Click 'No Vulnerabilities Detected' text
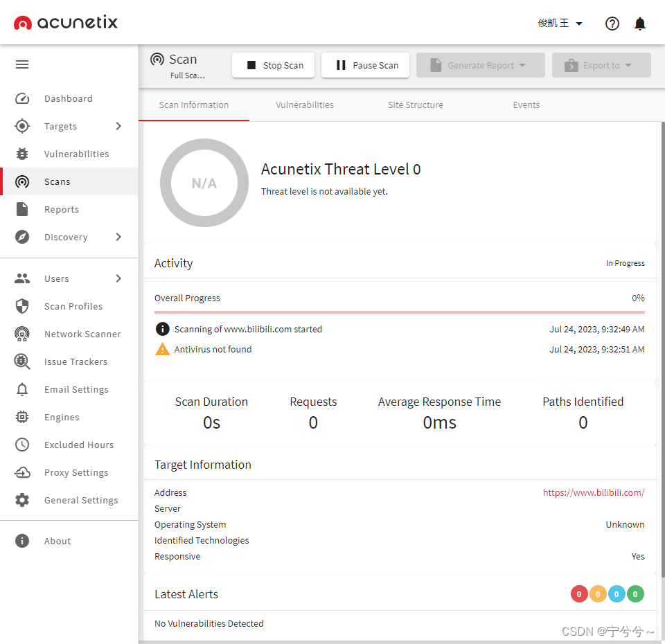Viewport: 665px width, 644px height. (209, 623)
